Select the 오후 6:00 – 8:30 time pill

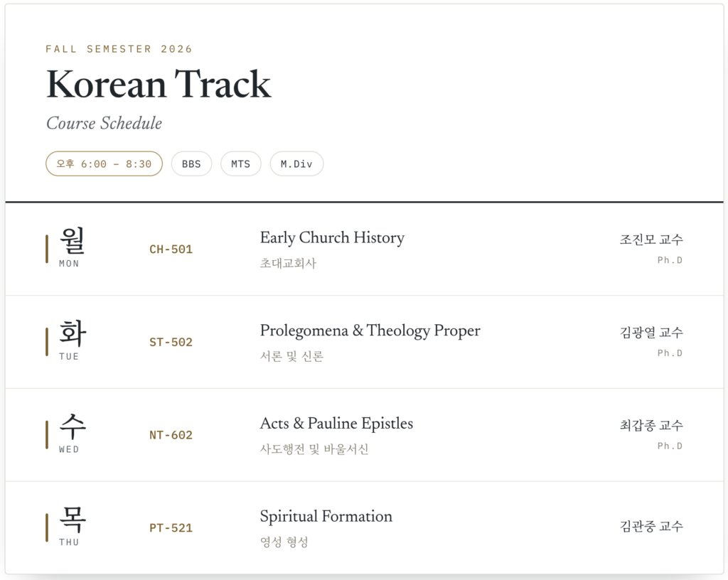[104, 163]
